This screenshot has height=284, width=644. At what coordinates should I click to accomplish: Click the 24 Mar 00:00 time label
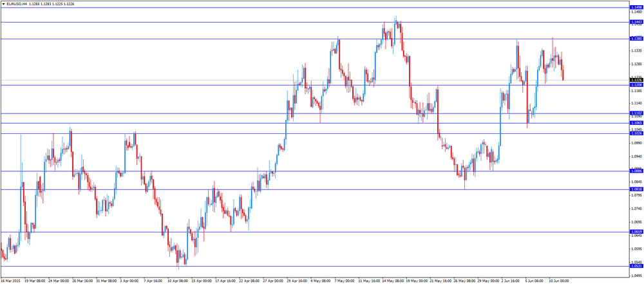[x=59, y=281]
